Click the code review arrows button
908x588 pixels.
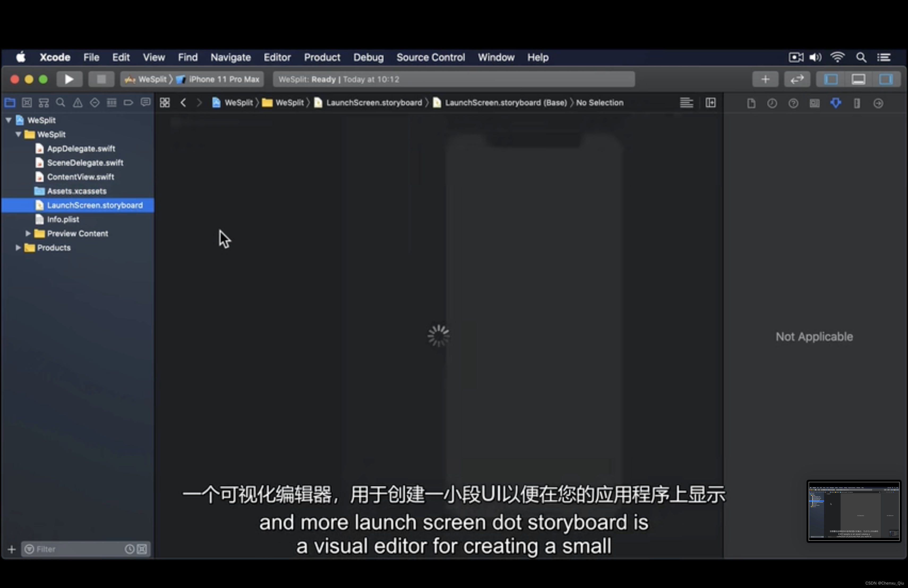pos(797,79)
